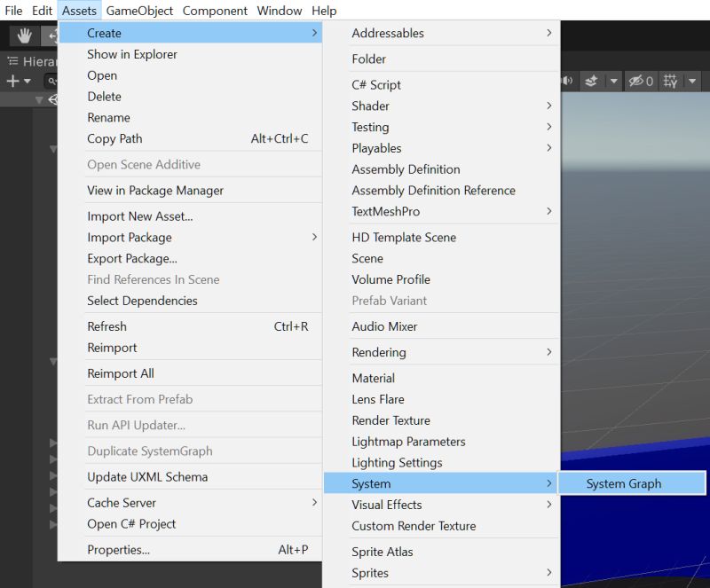This screenshot has width=710, height=588.
Task: Open the grid visibility settings icon
Action: click(x=672, y=80)
